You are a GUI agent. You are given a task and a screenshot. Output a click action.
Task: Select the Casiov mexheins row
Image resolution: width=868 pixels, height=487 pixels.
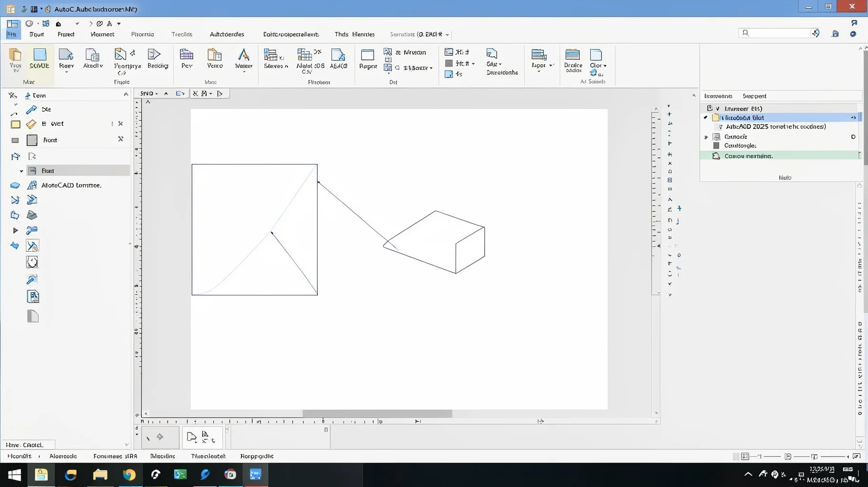point(780,156)
